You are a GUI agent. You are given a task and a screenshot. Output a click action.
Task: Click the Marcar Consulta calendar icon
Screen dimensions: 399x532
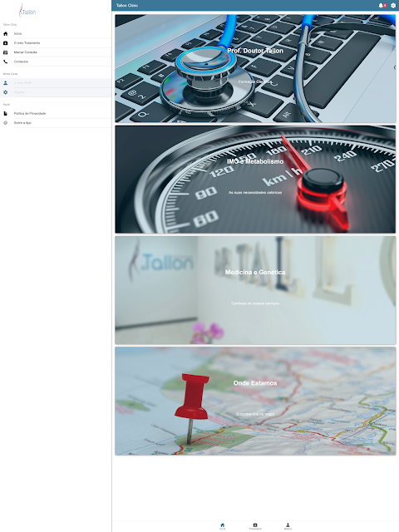coord(6,52)
